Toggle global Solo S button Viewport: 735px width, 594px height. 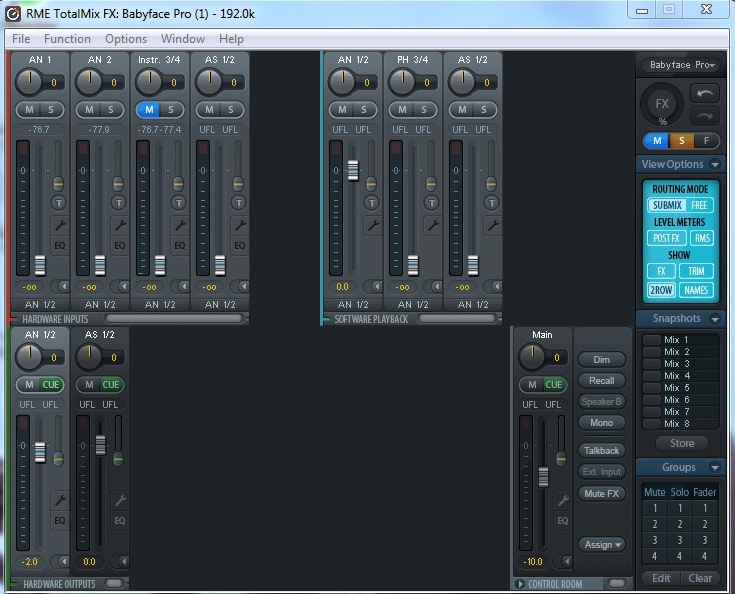pyautogui.click(x=682, y=141)
